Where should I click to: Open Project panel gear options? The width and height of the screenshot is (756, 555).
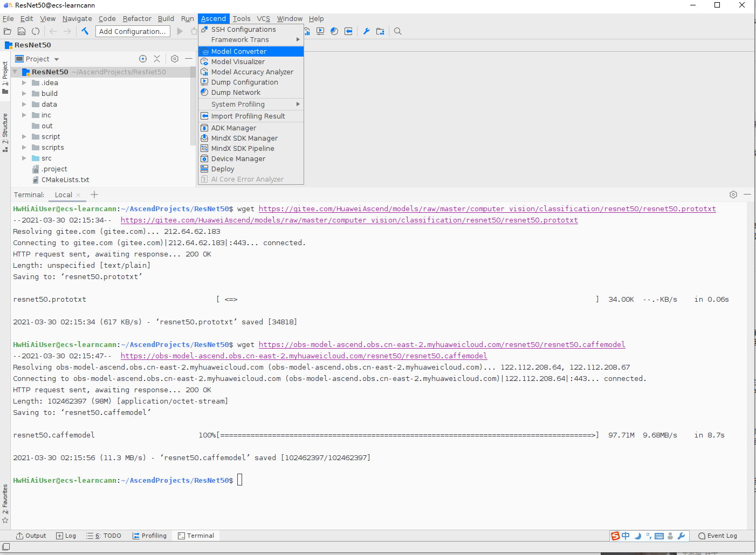coord(175,59)
